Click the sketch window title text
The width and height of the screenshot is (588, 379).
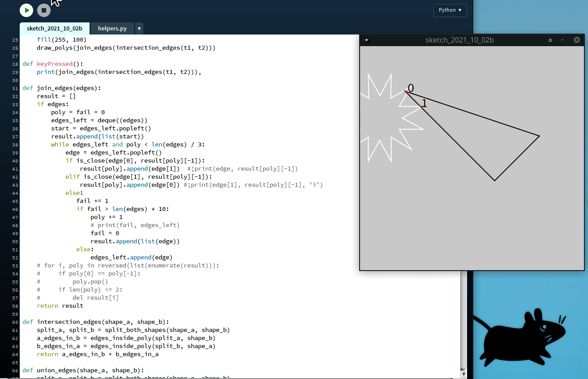(x=459, y=40)
